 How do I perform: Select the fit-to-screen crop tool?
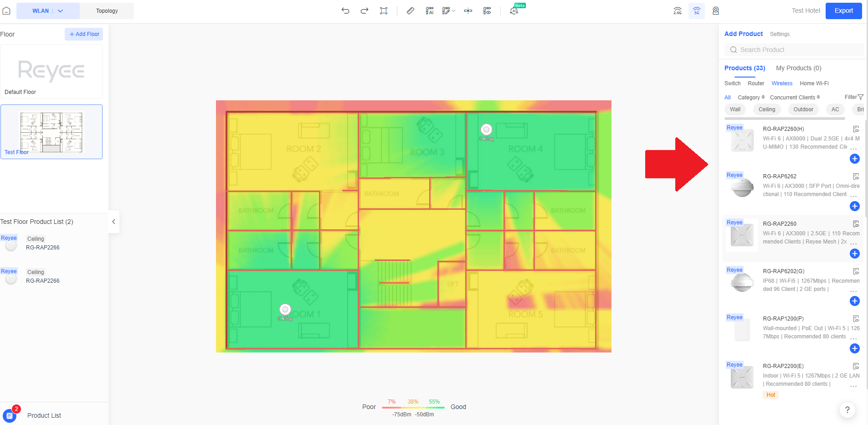click(x=384, y=10)
